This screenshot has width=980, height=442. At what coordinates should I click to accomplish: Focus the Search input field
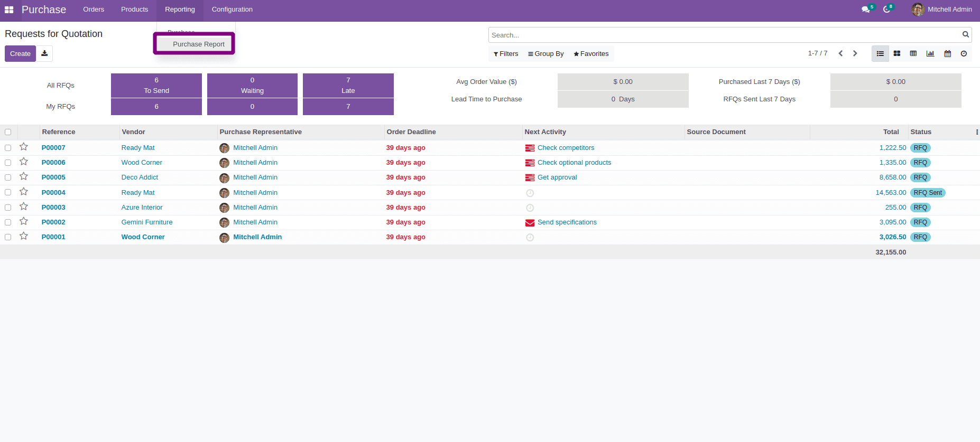(x=724, y=35)
